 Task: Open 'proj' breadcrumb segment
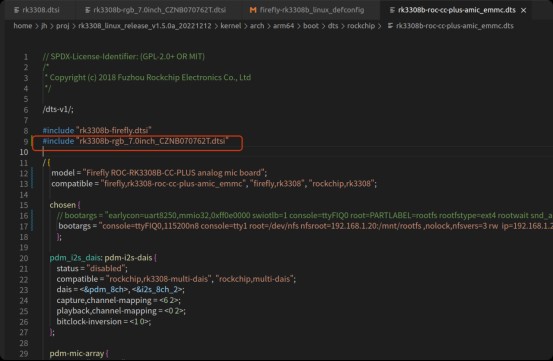62,26
